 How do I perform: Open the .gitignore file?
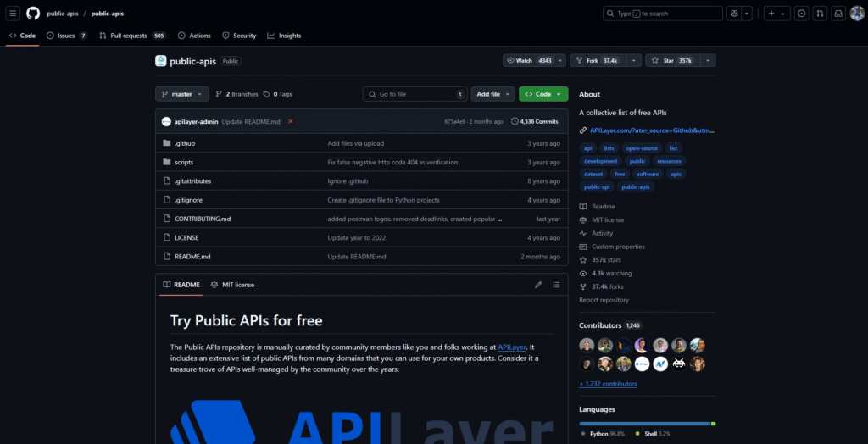(x=188, y=200)
